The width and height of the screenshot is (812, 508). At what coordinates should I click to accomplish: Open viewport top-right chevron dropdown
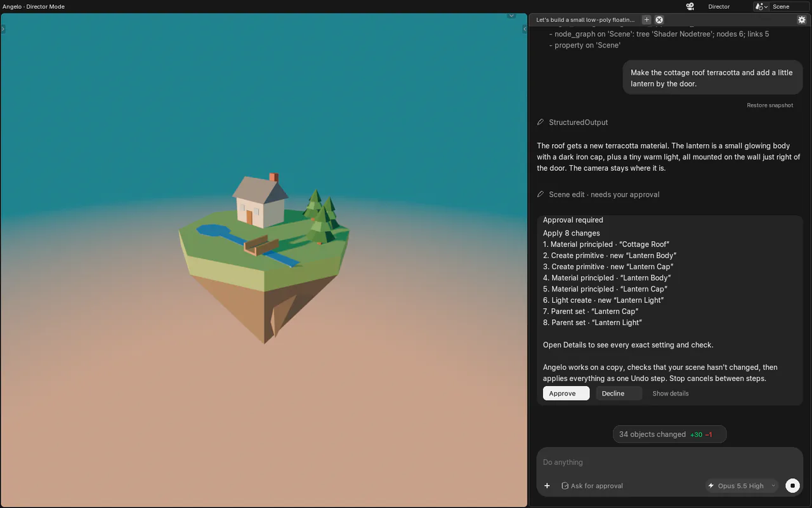(x=511, y=15)
